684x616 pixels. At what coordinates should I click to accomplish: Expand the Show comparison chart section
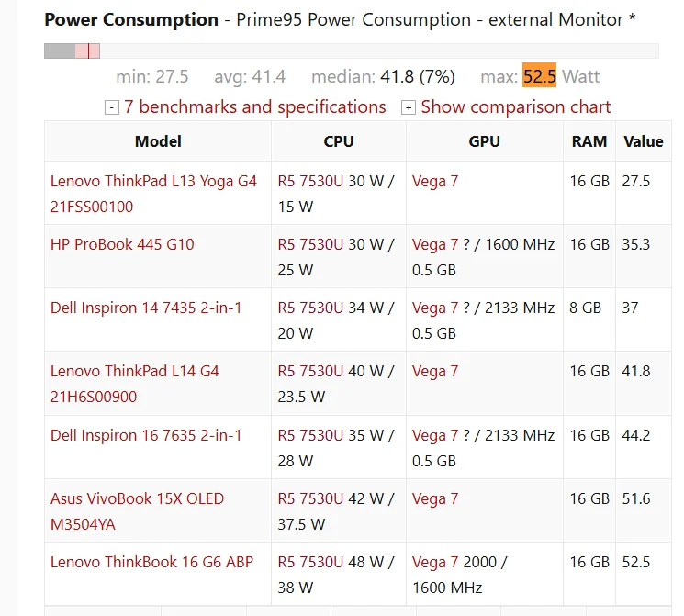point(515,107)
